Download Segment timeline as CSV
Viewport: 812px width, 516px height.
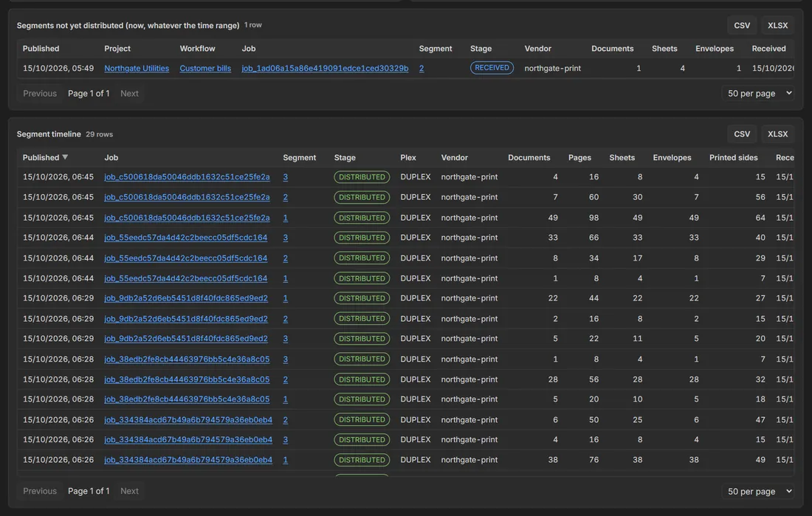coord(742,134)
